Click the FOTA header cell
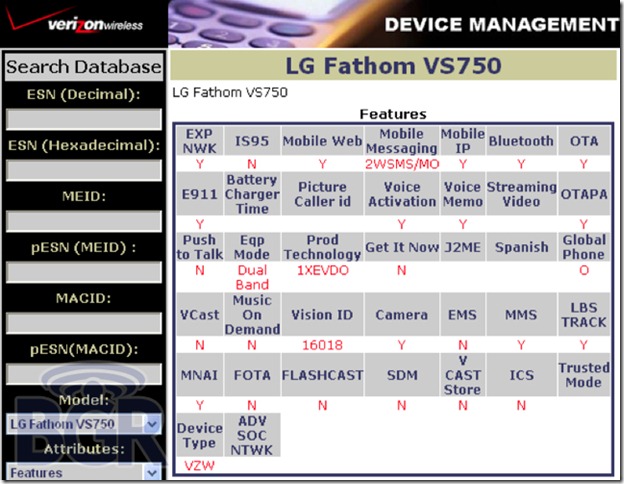 click(x=252, y=375)
